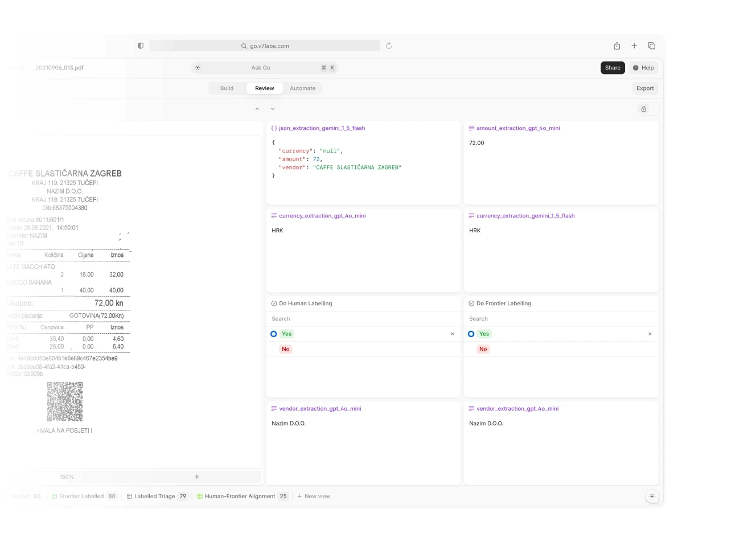The image size is (756, 541).
Task: Switch to the Build tab
Action: [x=227, y=88]
